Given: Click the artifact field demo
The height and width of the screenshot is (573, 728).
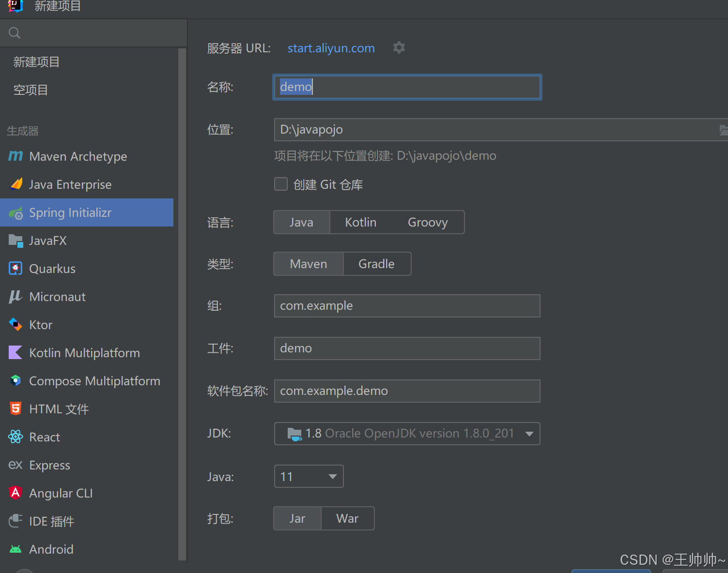Looking at the screenshot, I should [407, 348].
